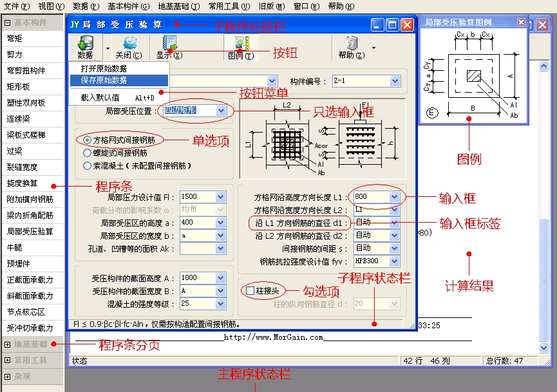
Task: Open the 间接钢筋的间距 s dropdown
Action: (394, 248)
